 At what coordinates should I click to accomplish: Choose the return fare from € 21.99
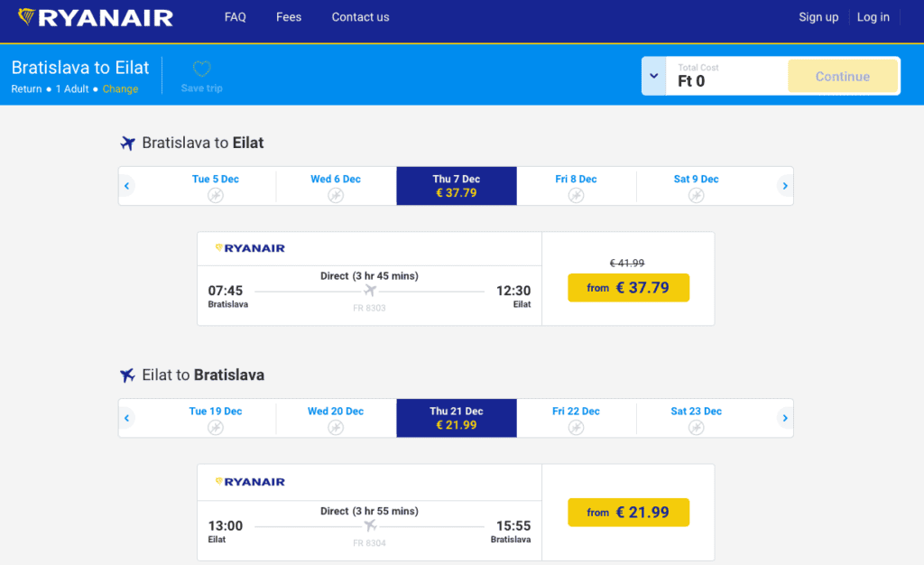[629, 512]
